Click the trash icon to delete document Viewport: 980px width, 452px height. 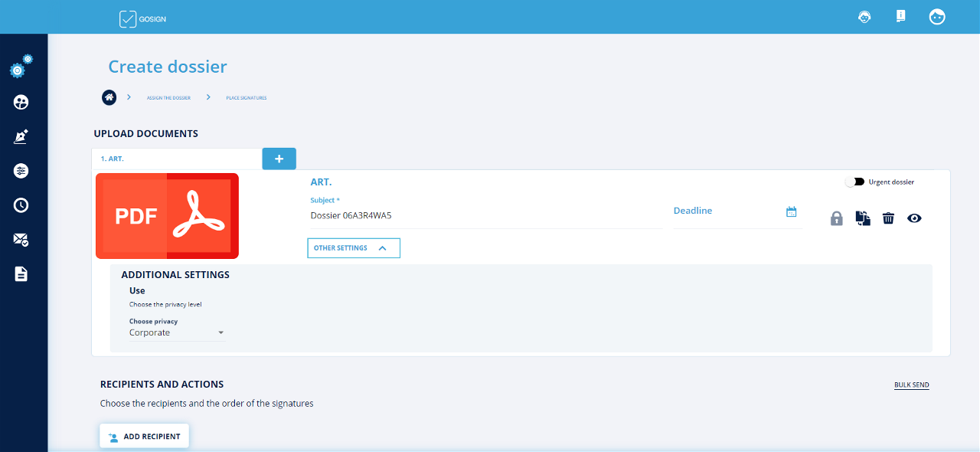[x=888, y=218]
